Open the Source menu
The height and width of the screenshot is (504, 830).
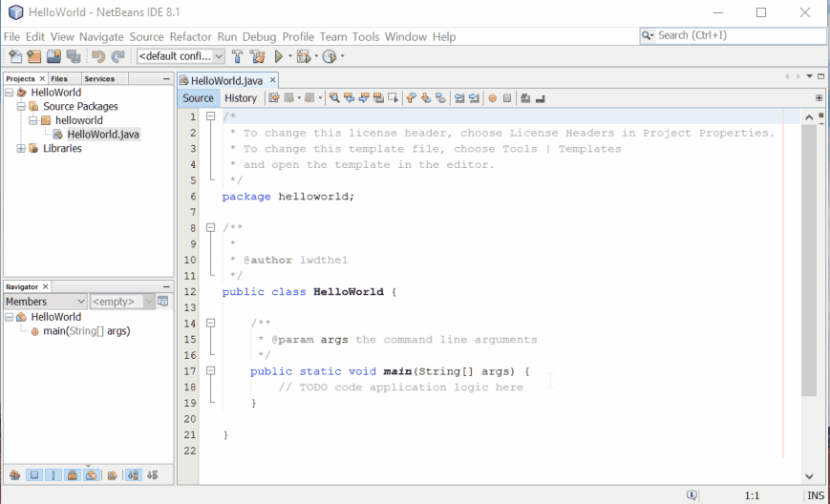click(x=147, y=37)
